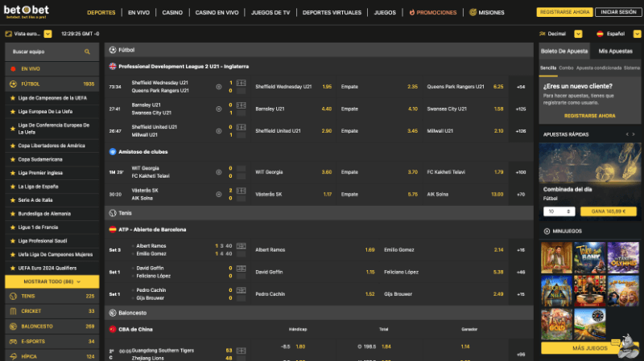644x361 pixels.
Task: Click the Misiones coin icon
Action: 473,12
